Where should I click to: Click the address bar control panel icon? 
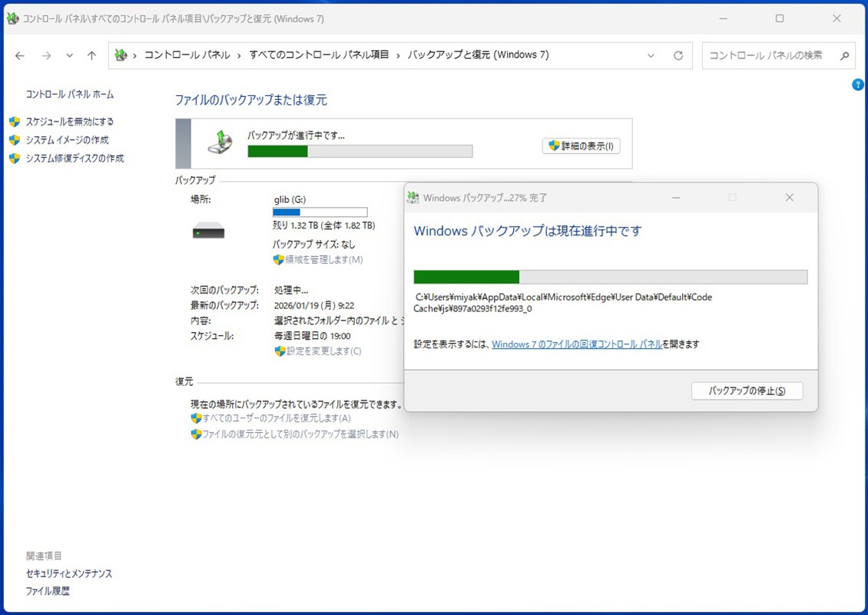click(x=121, y=55)
